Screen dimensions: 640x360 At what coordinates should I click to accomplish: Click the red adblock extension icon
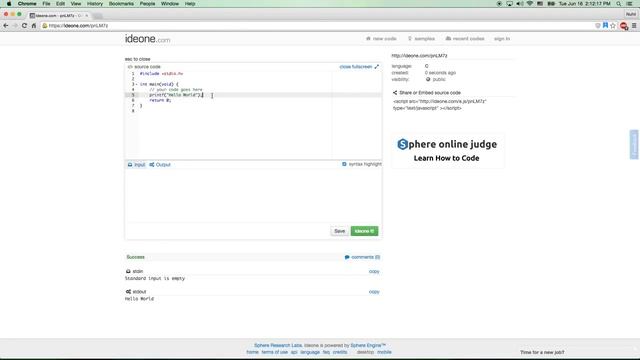624,26
